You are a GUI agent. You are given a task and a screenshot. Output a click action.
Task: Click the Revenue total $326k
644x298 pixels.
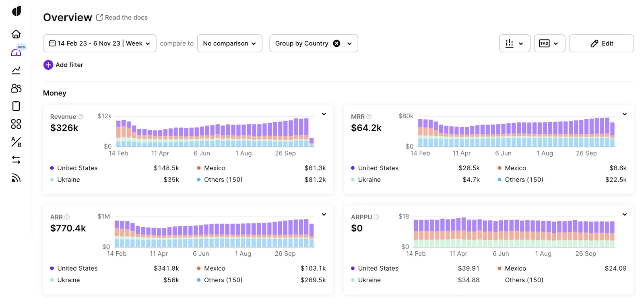[x=64, y=128]
